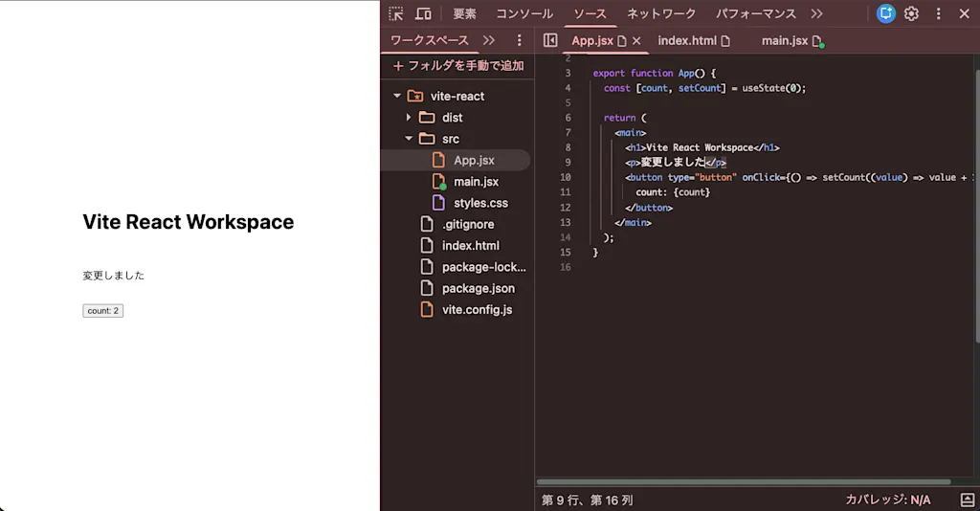
Task: Click the package.json file icon
Action: [x=427, y=289]
